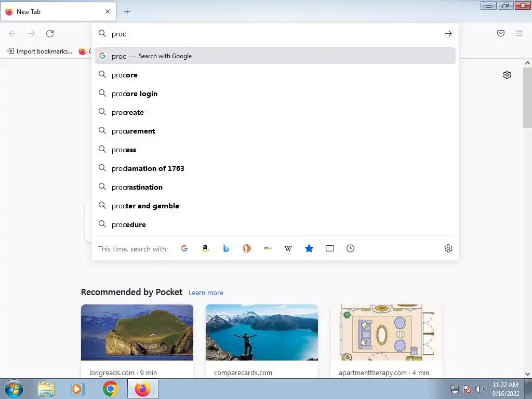532x399 pixels.
Task: Search this time with Amazon icon
Action: [205, 248]
